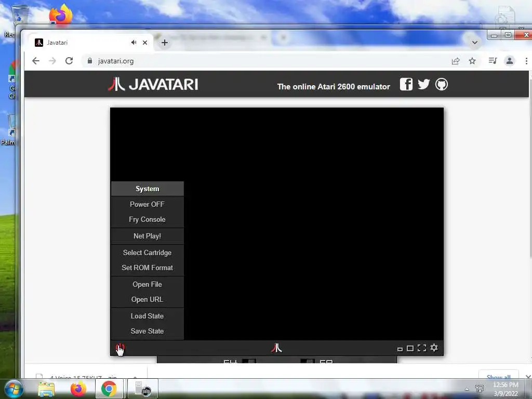
Task: Open Select Cartridge option
Action: pyautogui.click(x=147, y=253)
